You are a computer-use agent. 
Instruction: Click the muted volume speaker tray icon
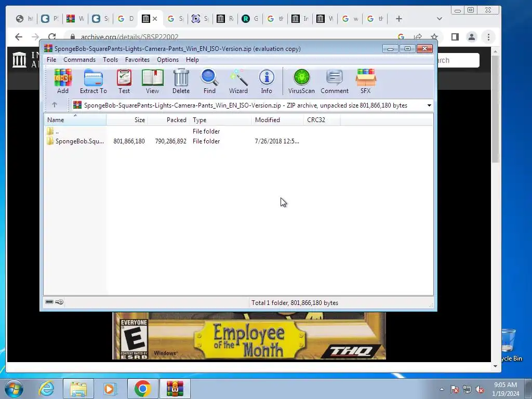coord(480,390)
